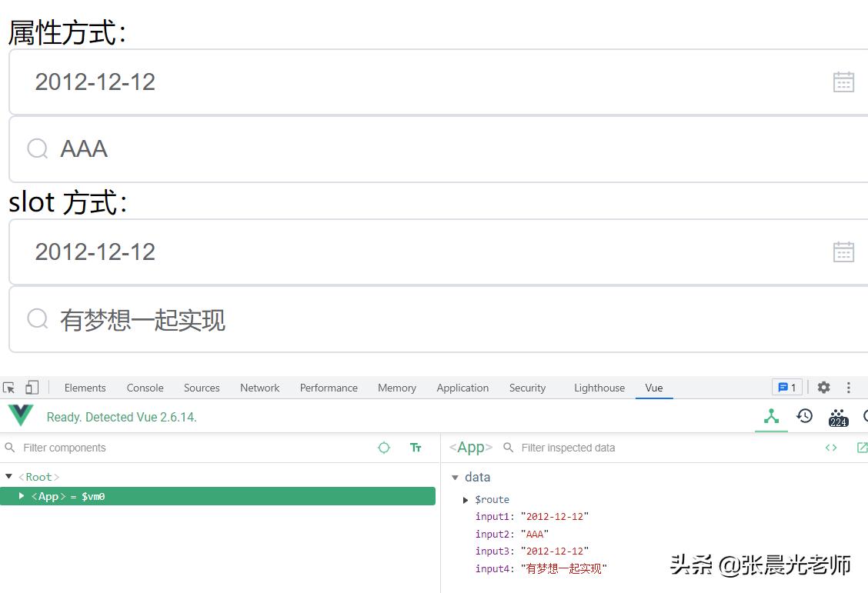
Task: Expand the $route property under data
Action: tap(465, 499)
